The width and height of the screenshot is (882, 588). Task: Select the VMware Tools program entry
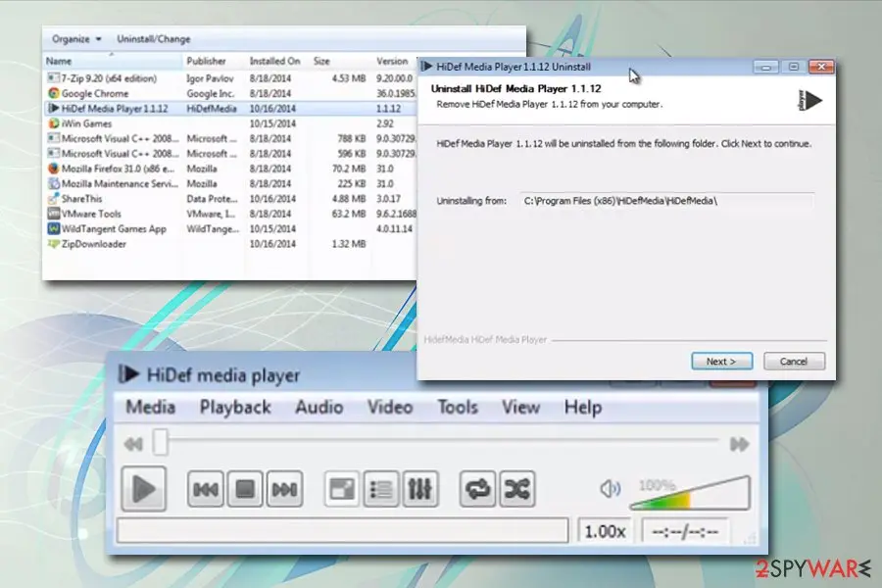tap(230, 214)
